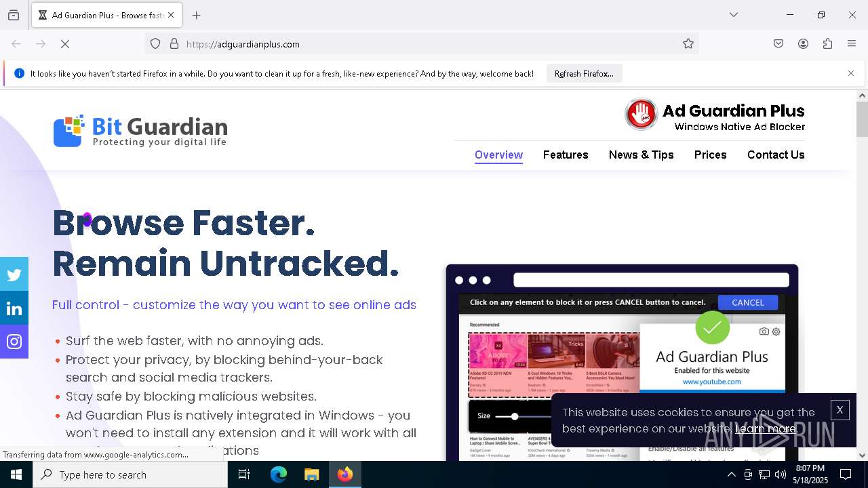Click the 'Full control - customize' tagline

click(234, 305)
